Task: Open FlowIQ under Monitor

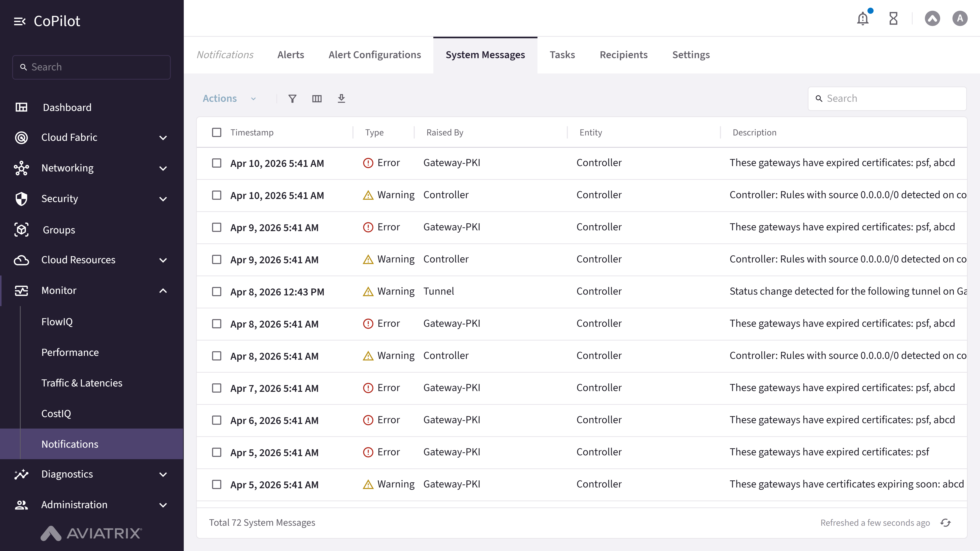Action: click(x=57, y=322)
